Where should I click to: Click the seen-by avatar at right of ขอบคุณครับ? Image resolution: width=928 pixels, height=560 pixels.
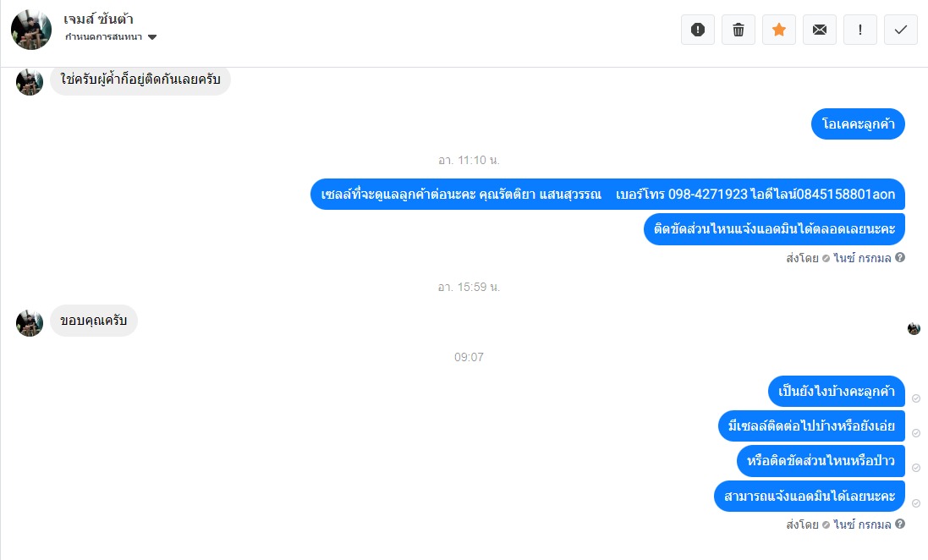pyautogui.click(x=914, y=328)
